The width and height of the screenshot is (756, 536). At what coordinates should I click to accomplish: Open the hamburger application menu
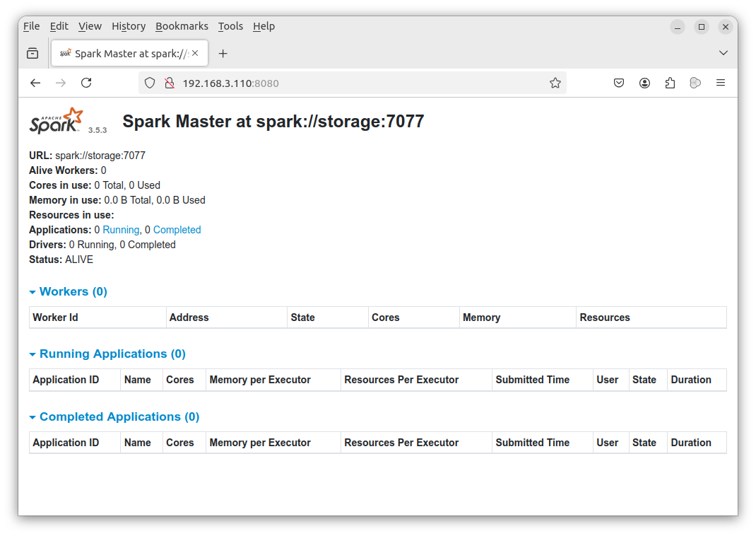[721, 83]
